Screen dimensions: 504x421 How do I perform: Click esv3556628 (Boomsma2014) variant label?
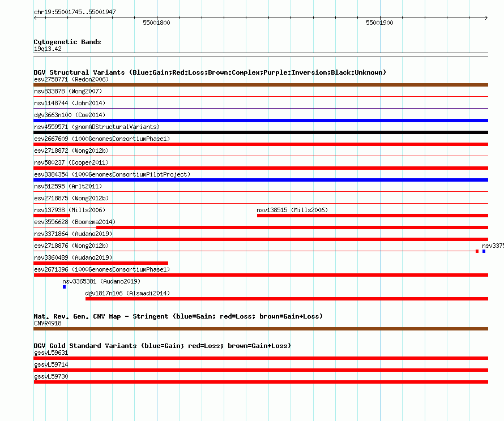click(75, 222)
